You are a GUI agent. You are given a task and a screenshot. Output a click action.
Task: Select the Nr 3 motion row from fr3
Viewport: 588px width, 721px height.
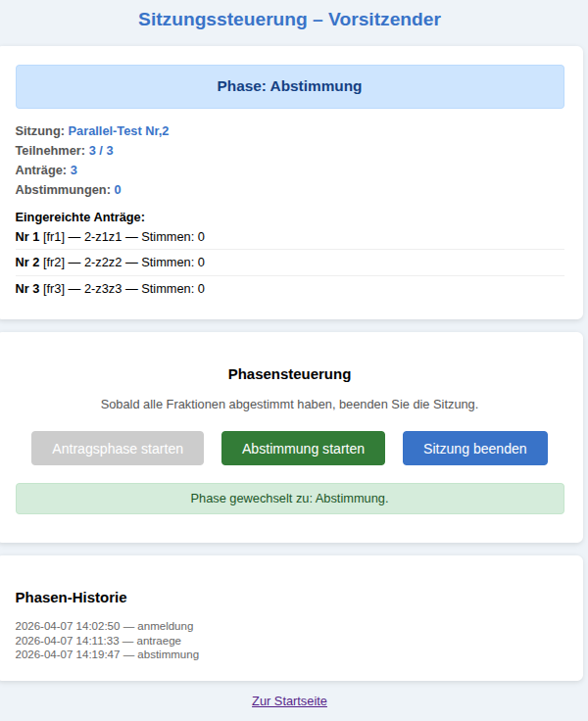(110, 288)
